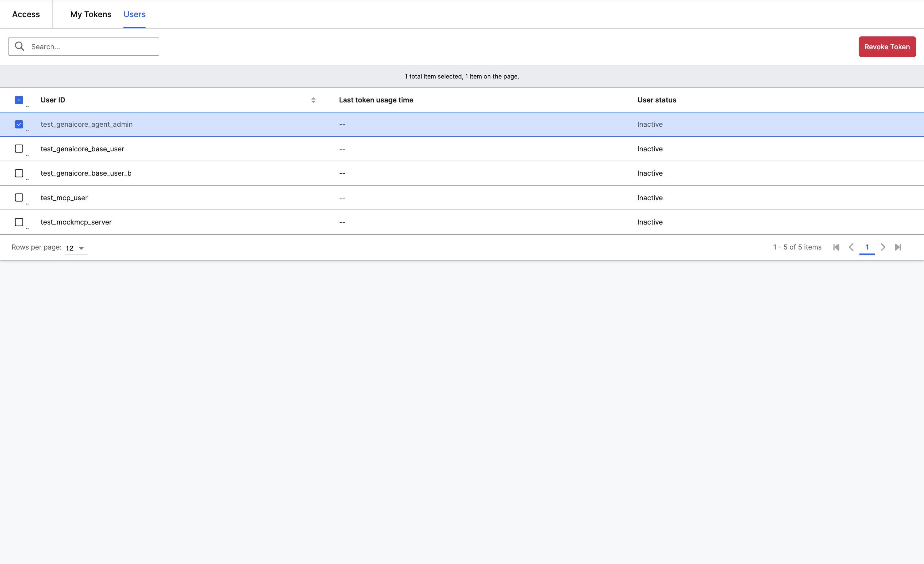This screenshot has height=564, width=924.
Task: Select the test_mcp_user checkbox
Action: tap(19, 197)
